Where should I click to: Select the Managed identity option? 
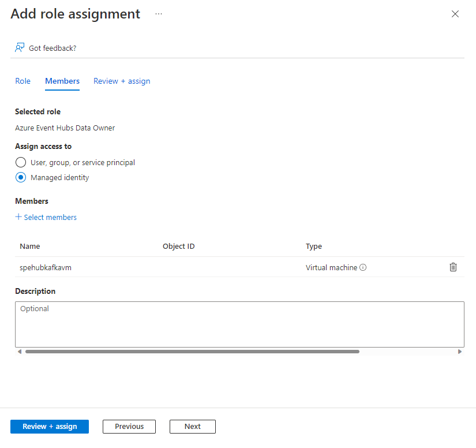click(x=20, y=177)
